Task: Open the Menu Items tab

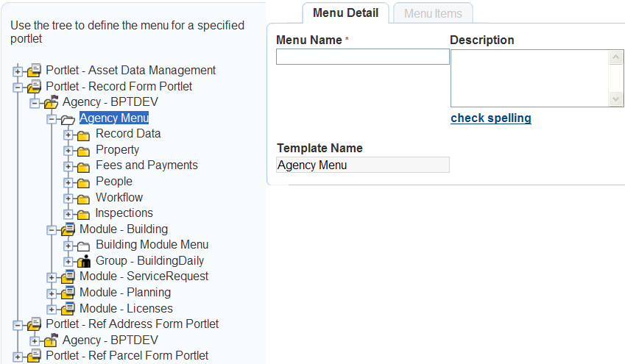Action: click(433, 13)
